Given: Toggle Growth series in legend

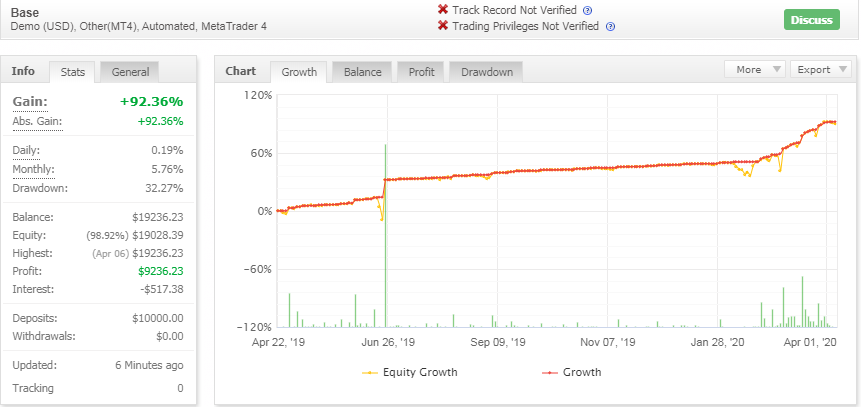Looking at the screenshot, I should pyautogui.click(x=572, y=372).
